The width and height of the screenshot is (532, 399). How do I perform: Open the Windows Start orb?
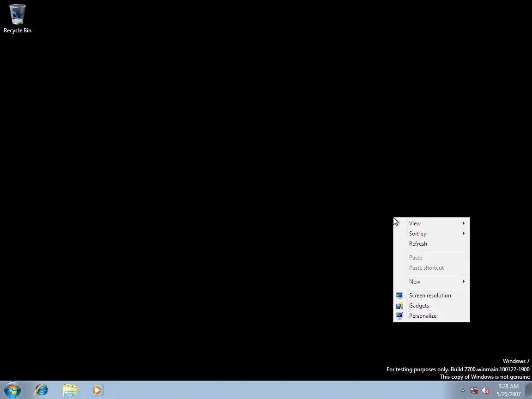12,390
